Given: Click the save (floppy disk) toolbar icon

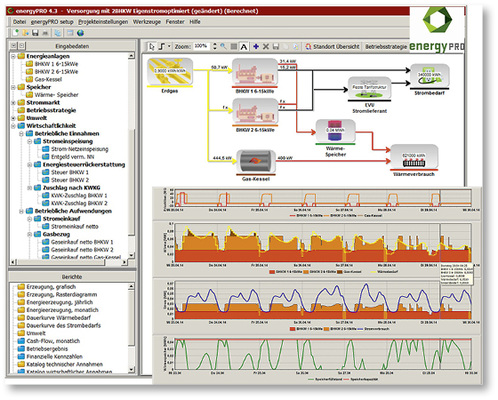Looking at the screenshot, I should (x=35, y=33).
